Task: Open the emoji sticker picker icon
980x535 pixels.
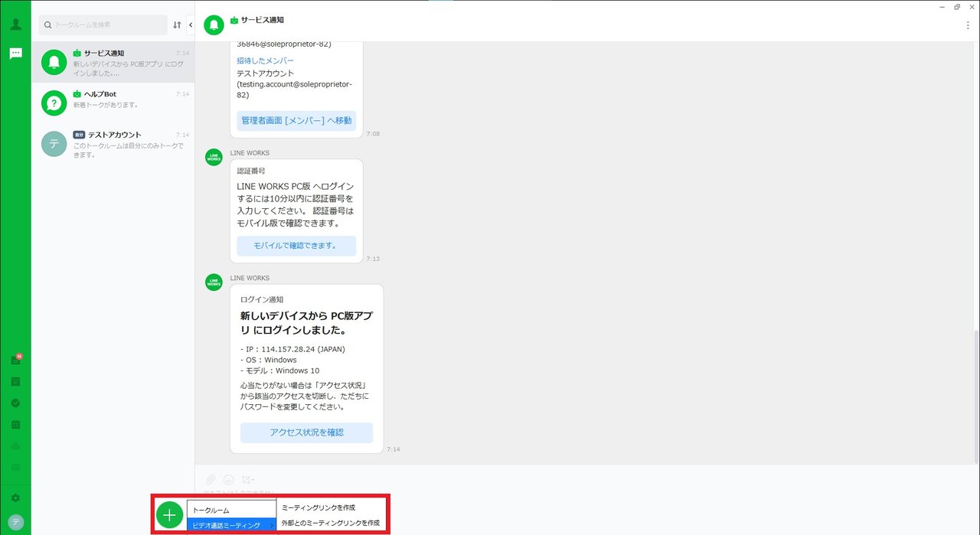Action: pyautogui.click(x=228, y=480)
